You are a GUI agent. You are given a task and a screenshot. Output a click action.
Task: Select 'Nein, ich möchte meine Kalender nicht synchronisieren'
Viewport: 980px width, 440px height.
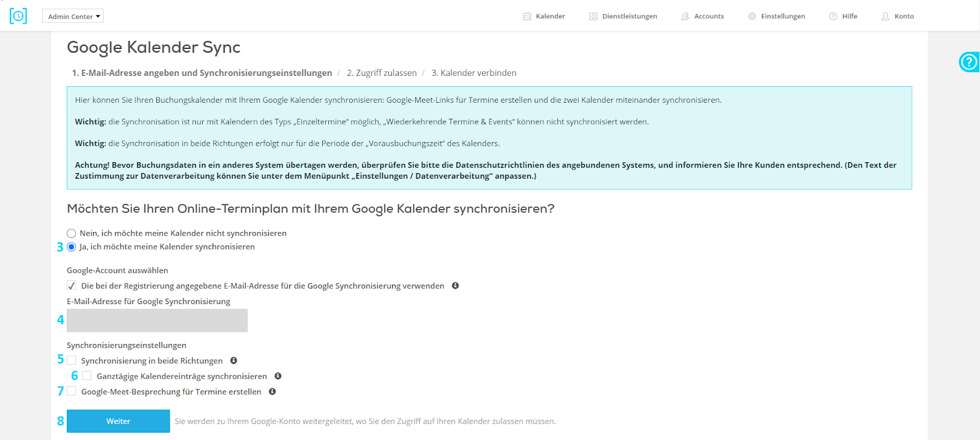[72, 233]
